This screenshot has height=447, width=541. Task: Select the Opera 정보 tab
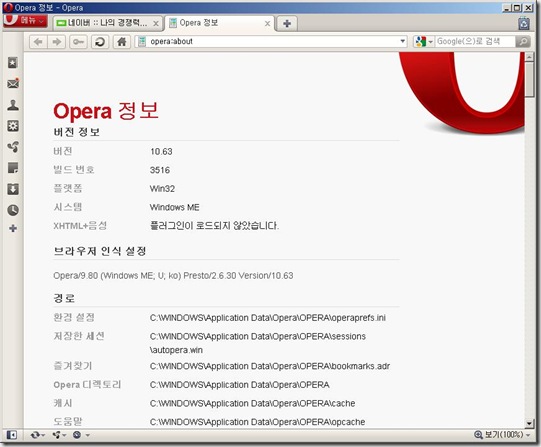pos(219,23)
